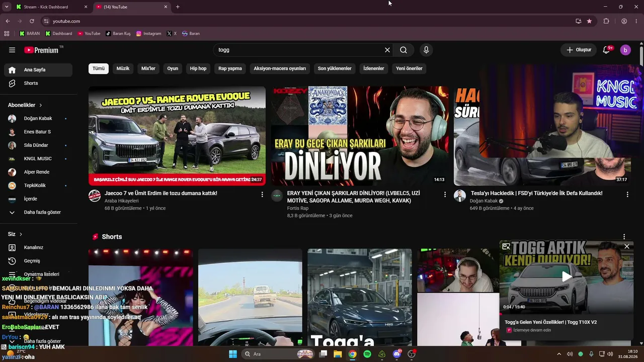Open the options menu for Eray şarkıları video
644x362 pixels.
445,194
